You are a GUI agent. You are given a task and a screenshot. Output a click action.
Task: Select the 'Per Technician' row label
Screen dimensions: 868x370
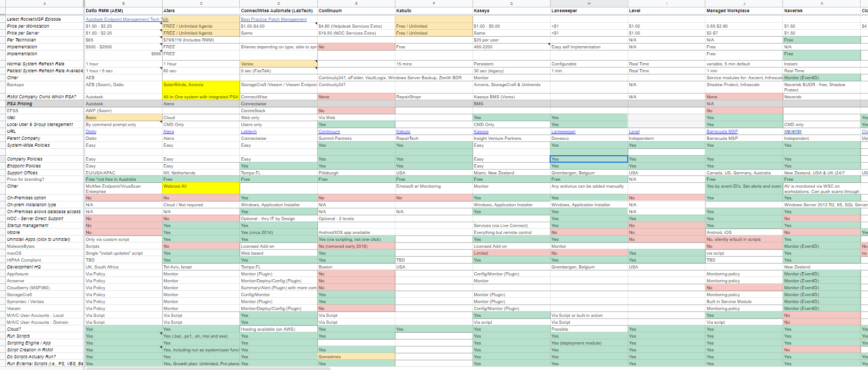point(45,40)
